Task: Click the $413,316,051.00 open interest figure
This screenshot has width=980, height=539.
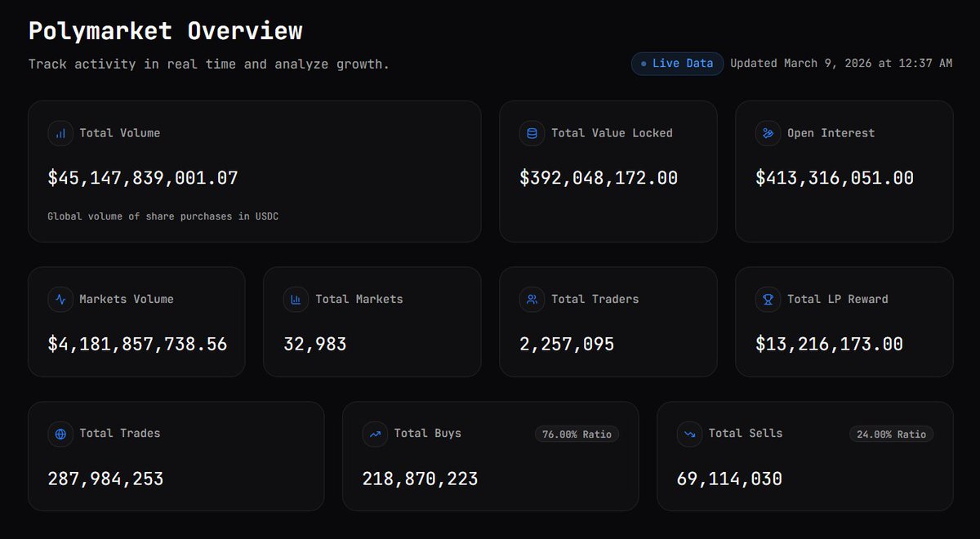Action: [835, 178]
